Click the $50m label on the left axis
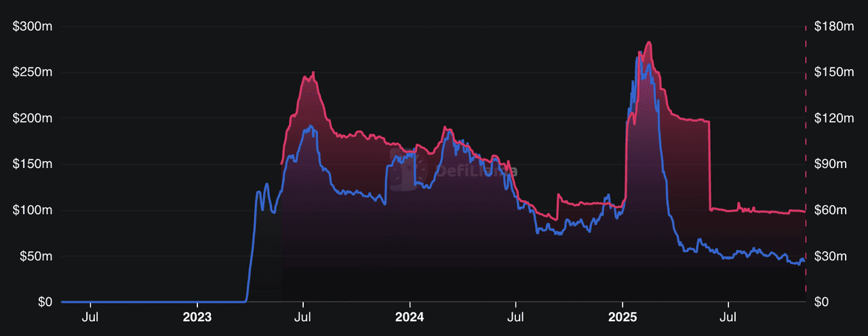The height and width of the screenshot is (336, 868). 32,256
